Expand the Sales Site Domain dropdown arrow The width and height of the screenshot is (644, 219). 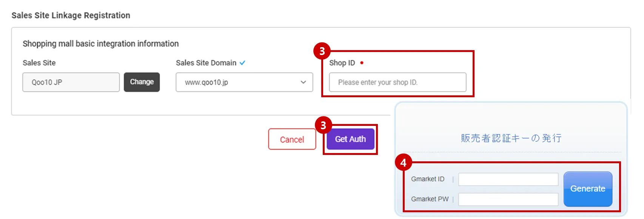tap(303, 82)
